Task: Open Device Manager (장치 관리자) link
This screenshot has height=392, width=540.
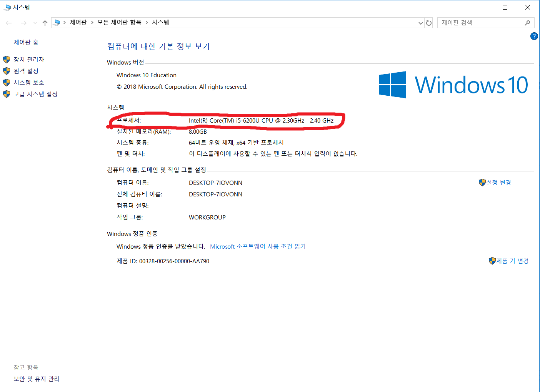Action: [x=29, y=60]
